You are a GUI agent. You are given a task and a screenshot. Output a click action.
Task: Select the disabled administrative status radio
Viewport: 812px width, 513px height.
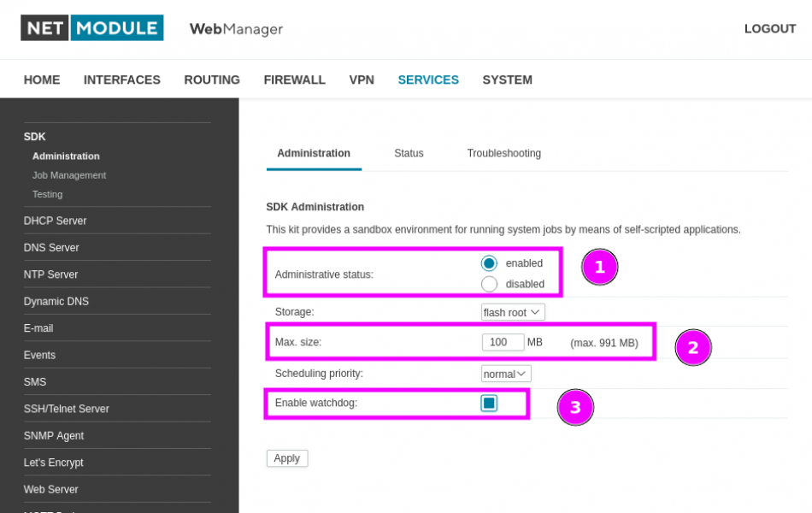point(489,284)
